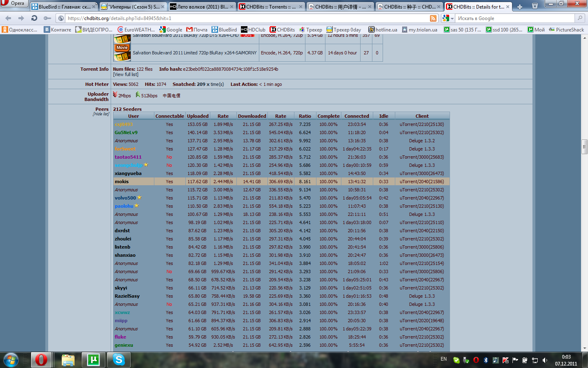Screen dimensions: 588x368
Task: Open the sas 50 bookmark
Action: 463,29
